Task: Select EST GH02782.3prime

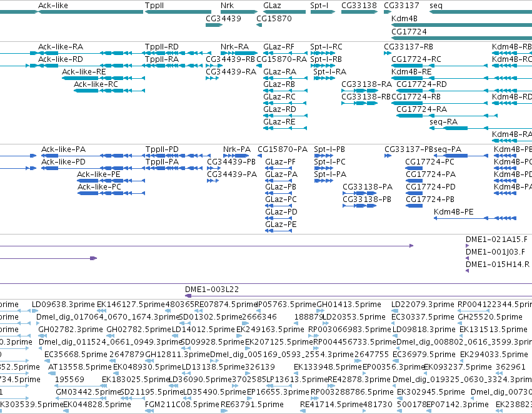Action: click(x=71, y=330)
